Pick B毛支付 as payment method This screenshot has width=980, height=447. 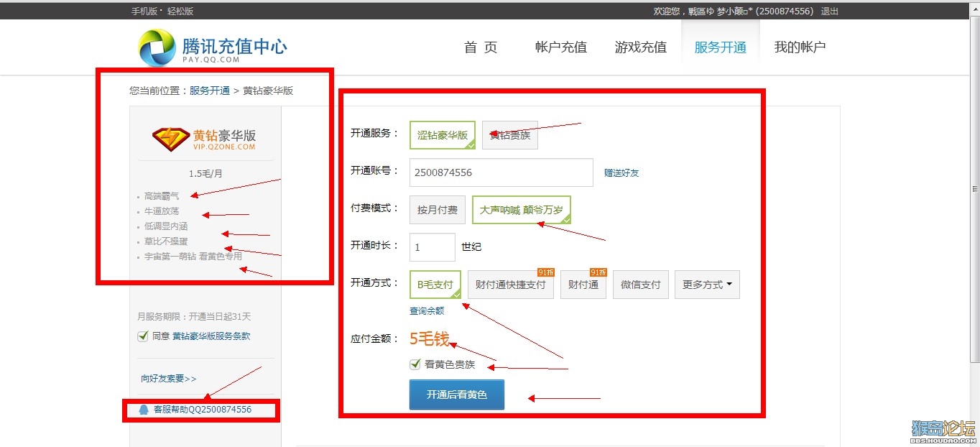435,285
